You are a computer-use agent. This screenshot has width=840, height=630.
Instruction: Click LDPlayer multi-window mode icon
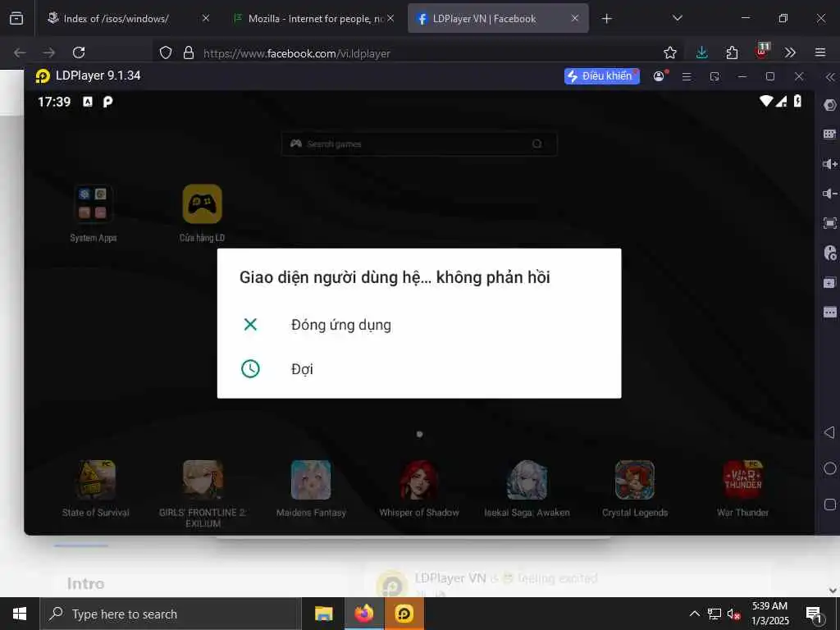point(714,76)
